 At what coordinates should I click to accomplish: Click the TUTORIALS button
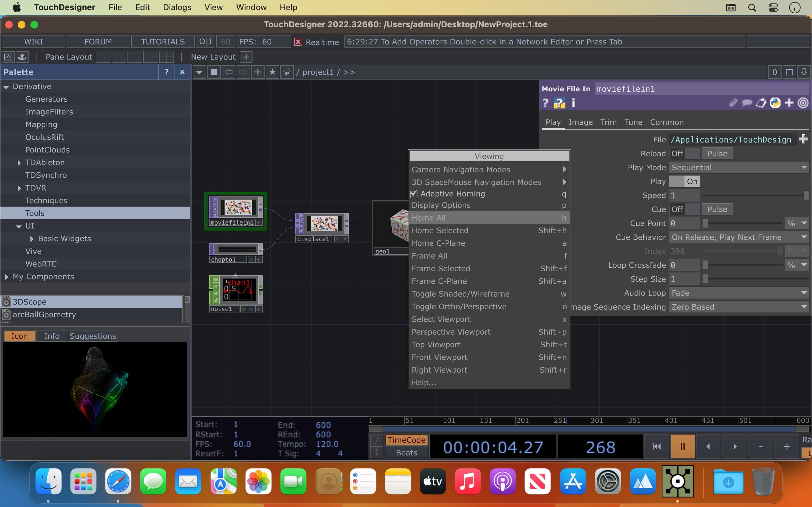point(163,42)
